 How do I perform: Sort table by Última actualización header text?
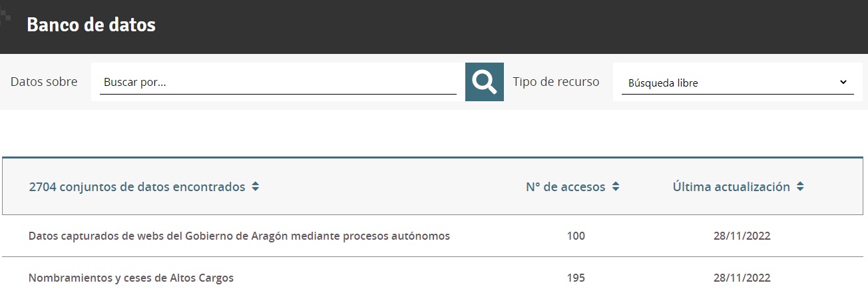[x=732, y=187]
